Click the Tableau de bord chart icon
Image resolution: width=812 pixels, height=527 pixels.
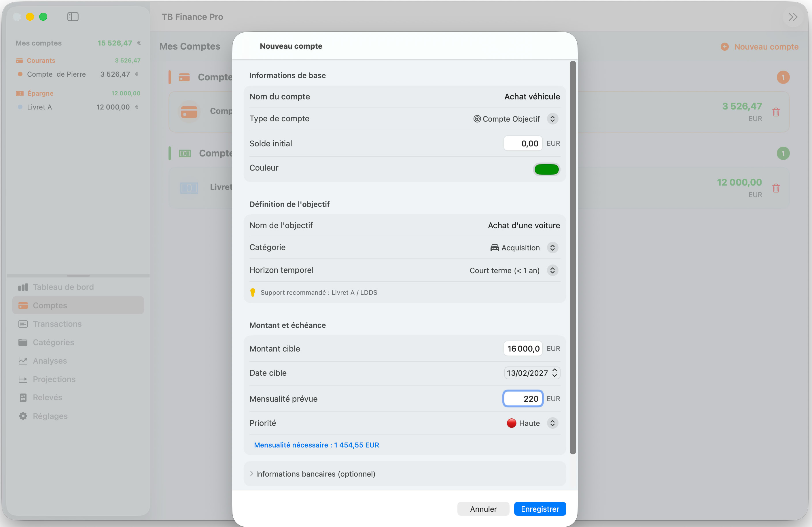coord(23,287)
